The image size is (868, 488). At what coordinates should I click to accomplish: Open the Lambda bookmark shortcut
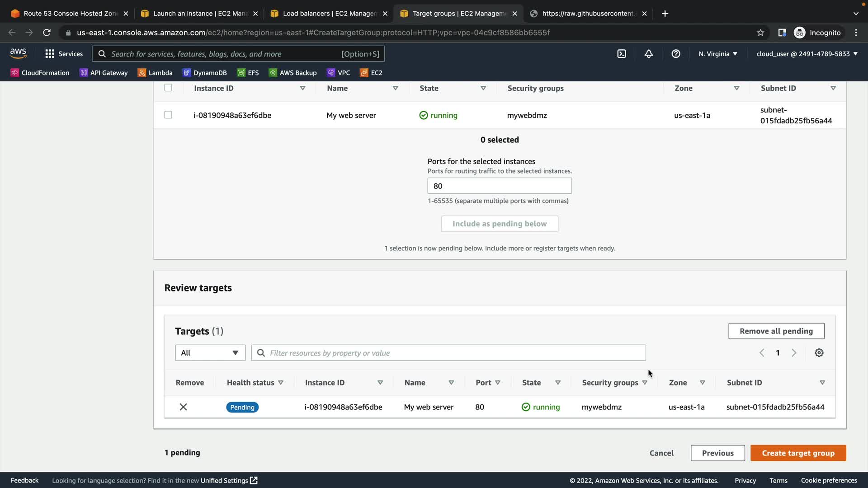155,73
